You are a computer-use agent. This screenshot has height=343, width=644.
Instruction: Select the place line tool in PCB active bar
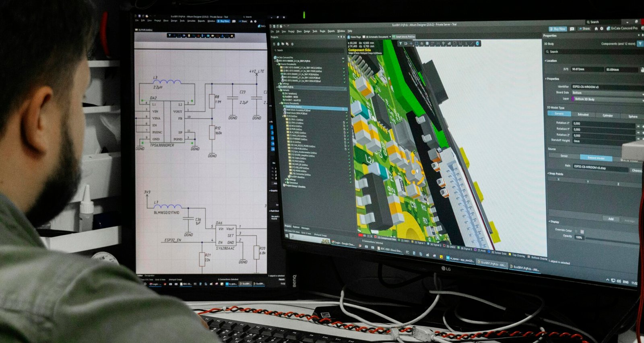[x=471, y=43]
